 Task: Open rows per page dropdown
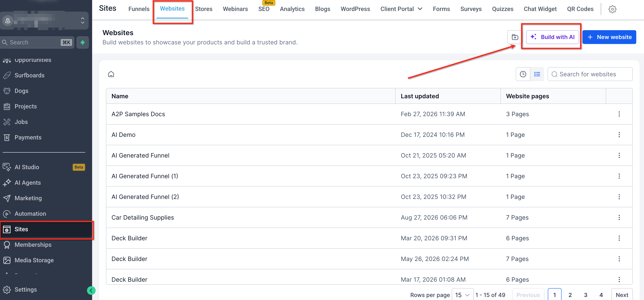(463, 295)
